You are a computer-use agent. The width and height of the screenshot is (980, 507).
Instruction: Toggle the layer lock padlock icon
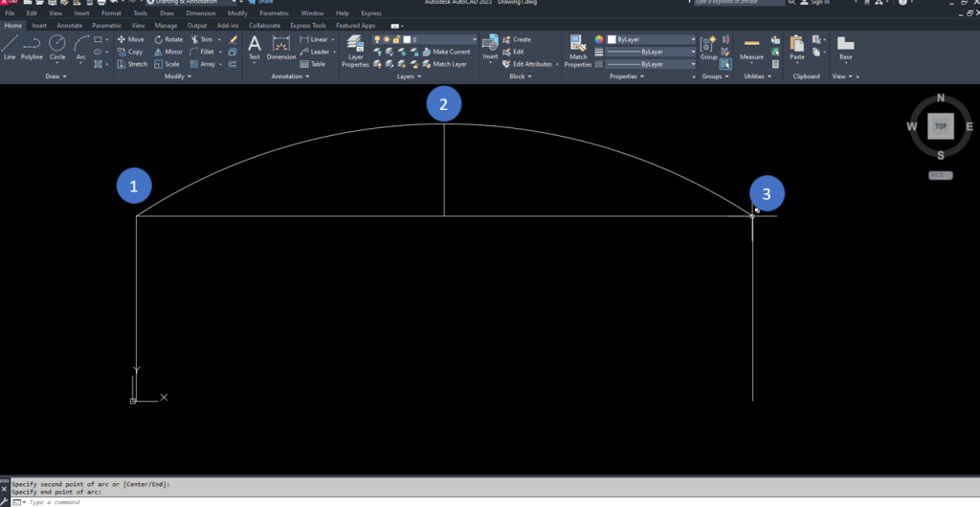click(397, 39)
